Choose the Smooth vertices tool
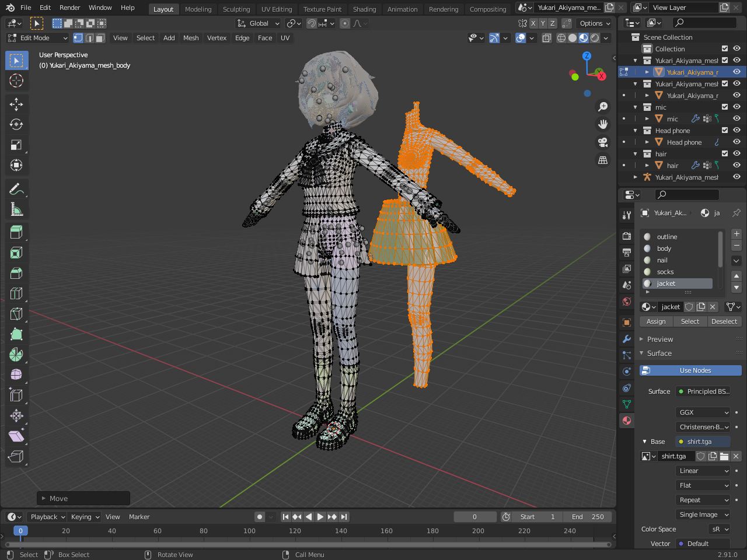747x560 pixels. click(16, 374)
